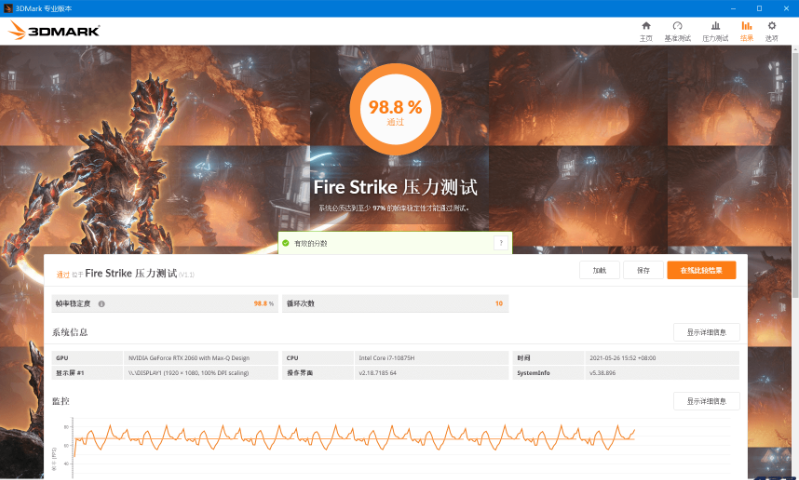Click the 2021-05-26 15:52 time value

coord(661,358)
